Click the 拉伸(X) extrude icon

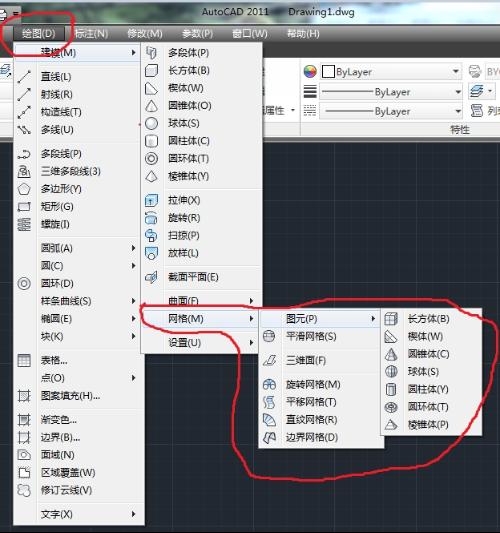(151, 200)
